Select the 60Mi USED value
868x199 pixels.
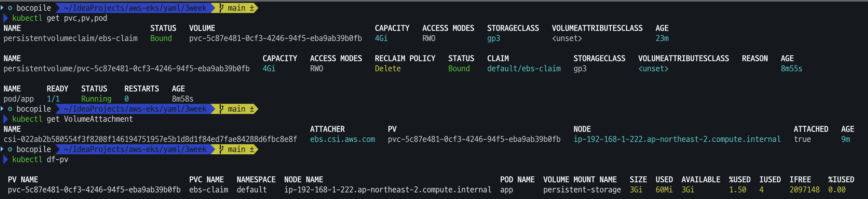664,190
